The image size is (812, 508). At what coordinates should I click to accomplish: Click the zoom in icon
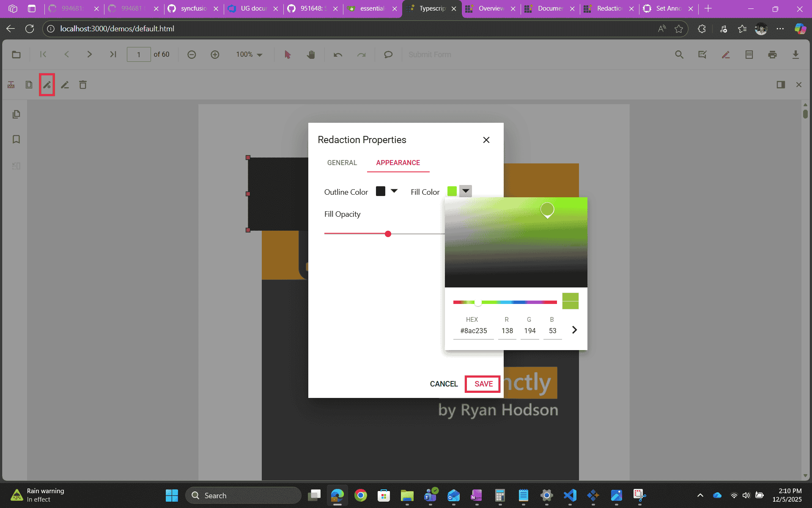point(215,54)
